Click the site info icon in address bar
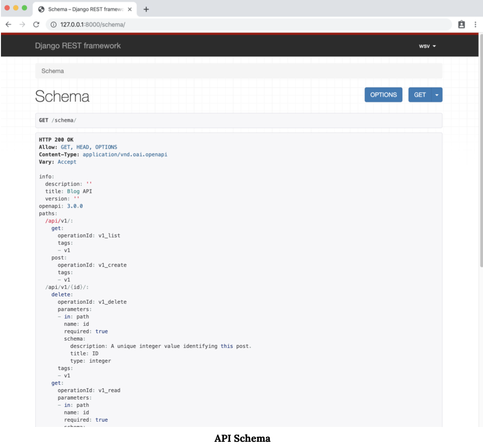This screenshot has width=483, height=448. click(53, 24)
